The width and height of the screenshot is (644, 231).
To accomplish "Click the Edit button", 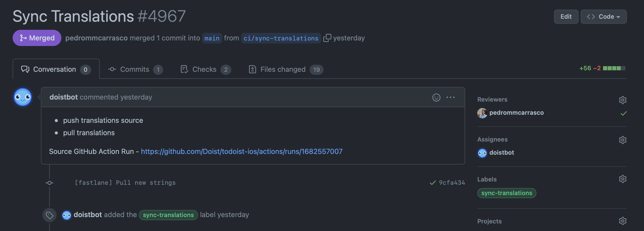I will [x=566, y=16].
